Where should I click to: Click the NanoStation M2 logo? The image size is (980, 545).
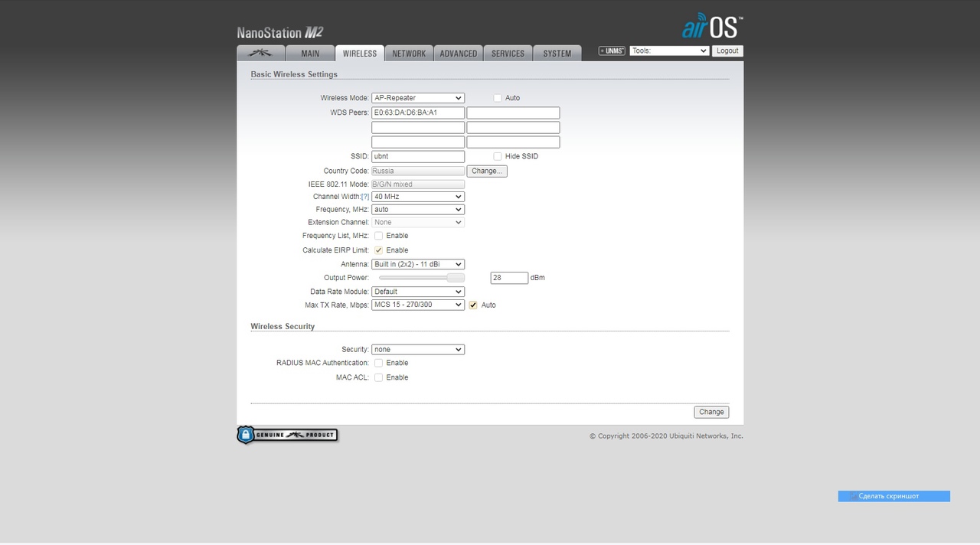point(280,32)
